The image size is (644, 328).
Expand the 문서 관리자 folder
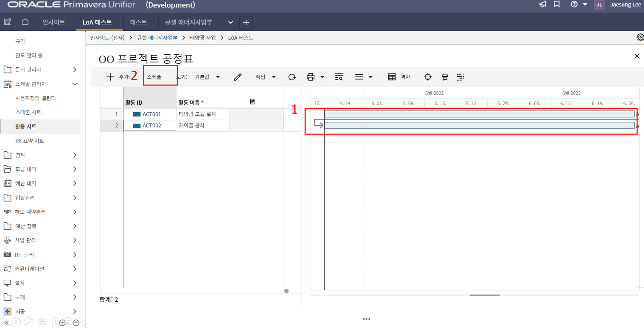click(x=75, y=70)
